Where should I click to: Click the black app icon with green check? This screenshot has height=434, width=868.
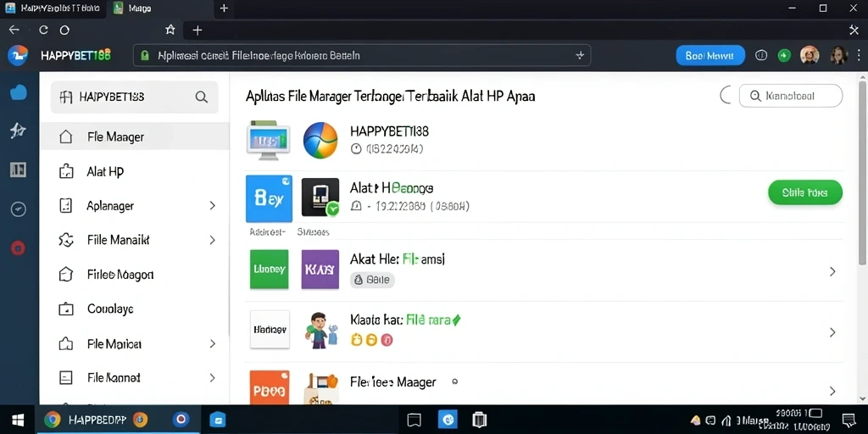pos(320,197)
